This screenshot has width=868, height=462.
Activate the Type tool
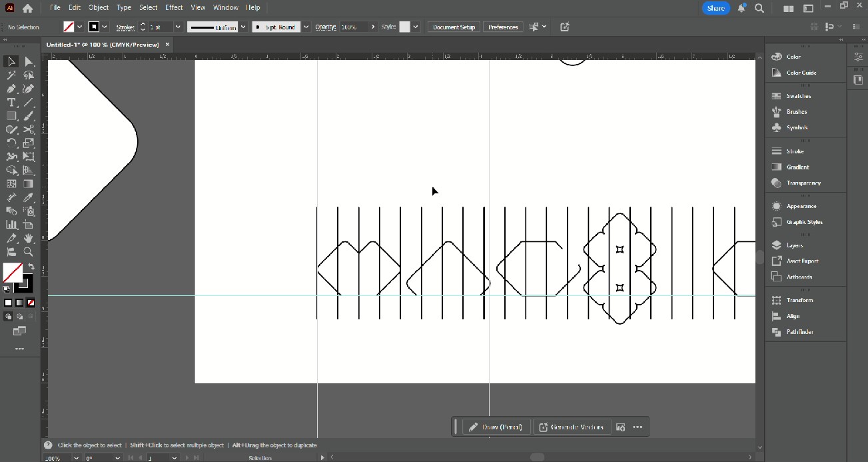pos(11,103)
